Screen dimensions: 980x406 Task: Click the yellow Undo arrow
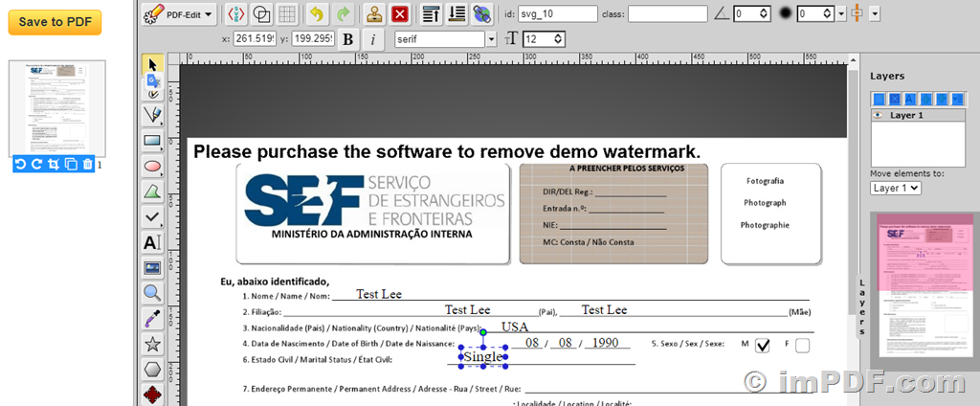(318, 13)
